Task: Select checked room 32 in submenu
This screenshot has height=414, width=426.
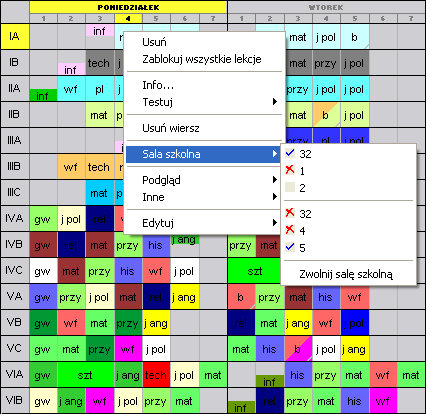Action: [x=348, y=154]
